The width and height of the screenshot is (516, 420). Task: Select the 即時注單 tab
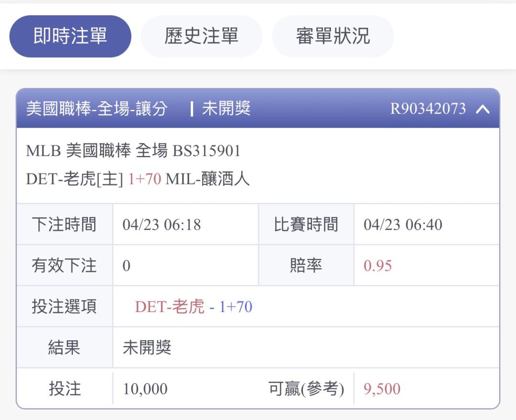point(70,36)
